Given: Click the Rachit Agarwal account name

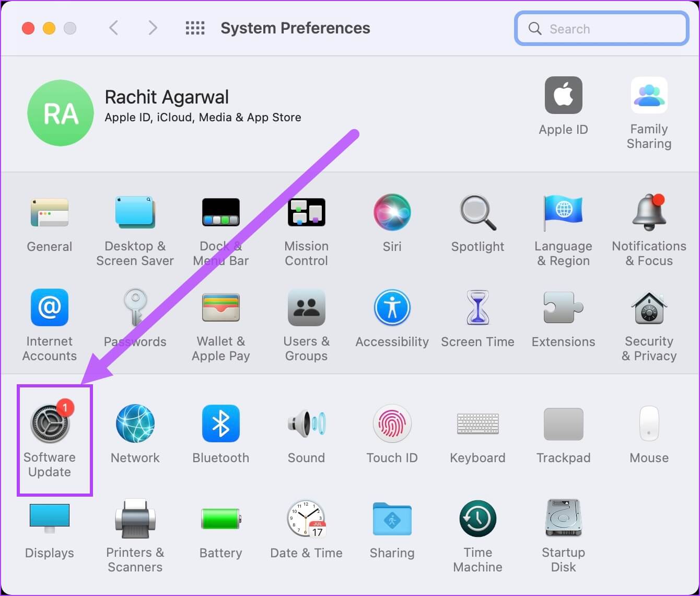Looking at the screenshot, I should 167,97.
